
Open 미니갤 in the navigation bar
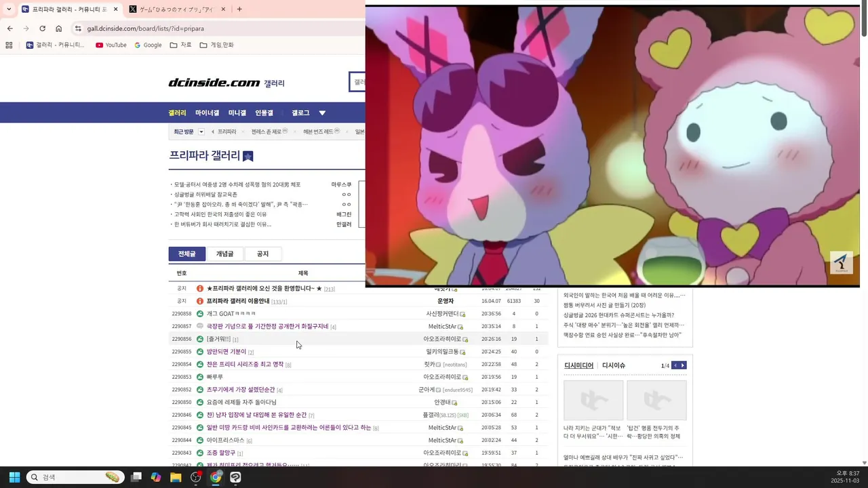tap(237, 113)
